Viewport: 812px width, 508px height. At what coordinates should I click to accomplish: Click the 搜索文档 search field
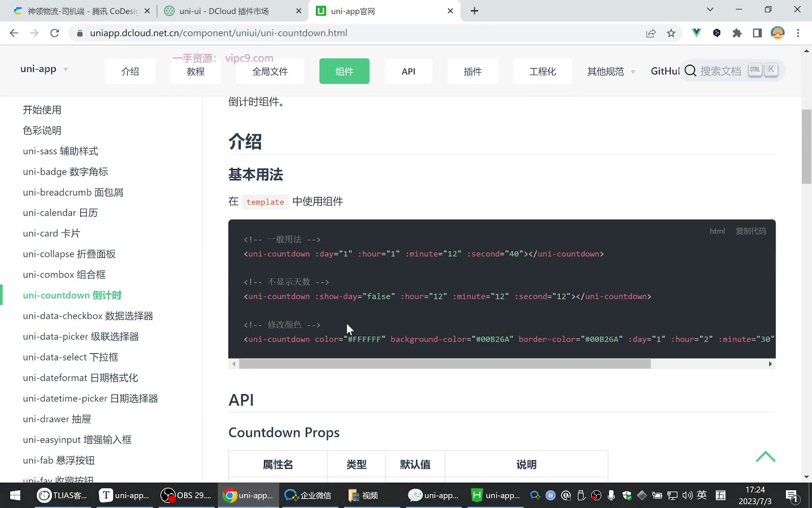[732, 70]
